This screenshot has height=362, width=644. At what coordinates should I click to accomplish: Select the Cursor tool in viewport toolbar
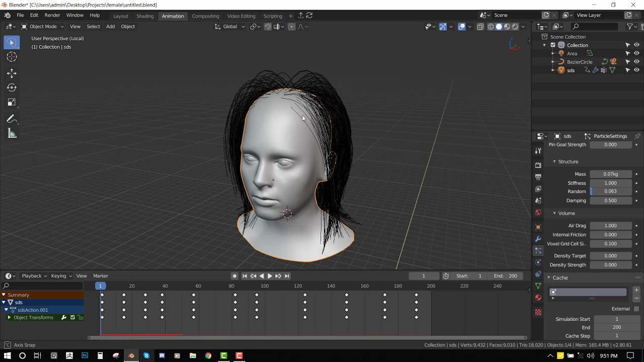(x=12, y=57)
